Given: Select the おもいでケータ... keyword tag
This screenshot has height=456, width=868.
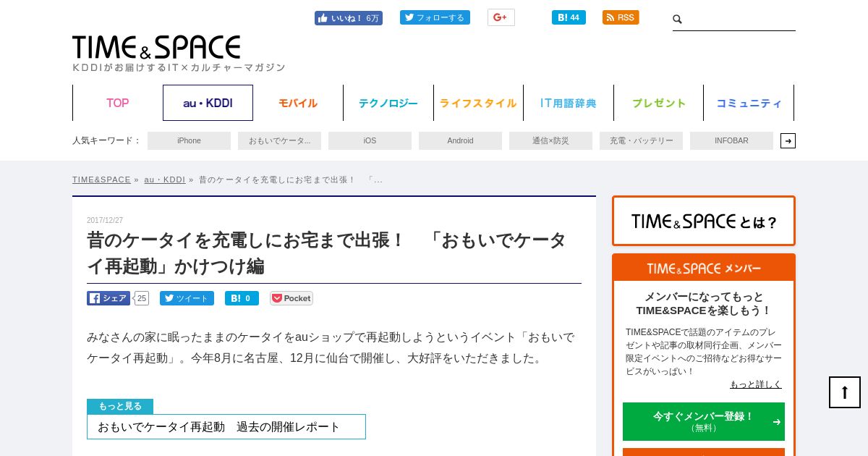Looking at the screenshot, I should point(279,140).
